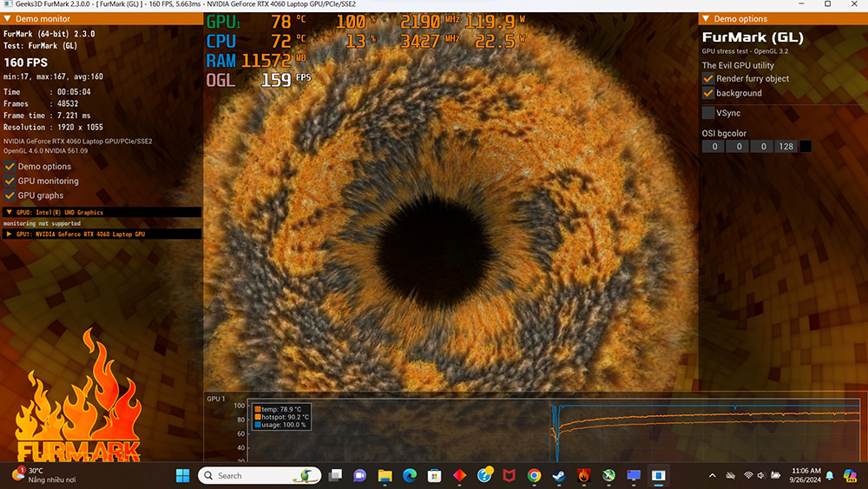868x489 pixels.
Task: Click the 'min:17, max:167, avg:160' line
Action: tap(53, 76)
